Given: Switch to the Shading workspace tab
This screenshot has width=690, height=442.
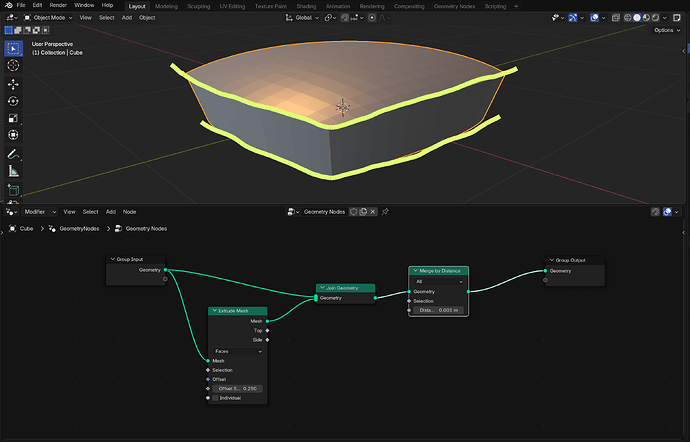Looking at the screenshot, I should pos(306,6).
